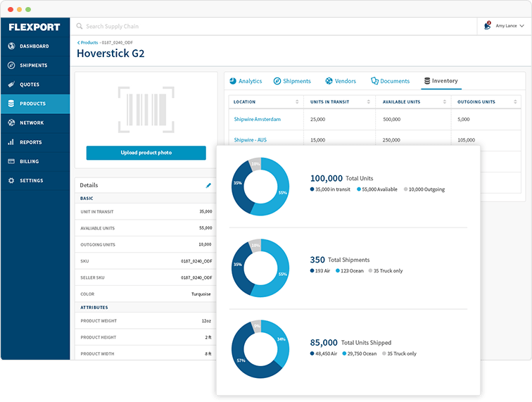Screen dimensions: 532x402
Task: Open Dashboard globe icon in sidebar
Action: (x=11, y=46)
